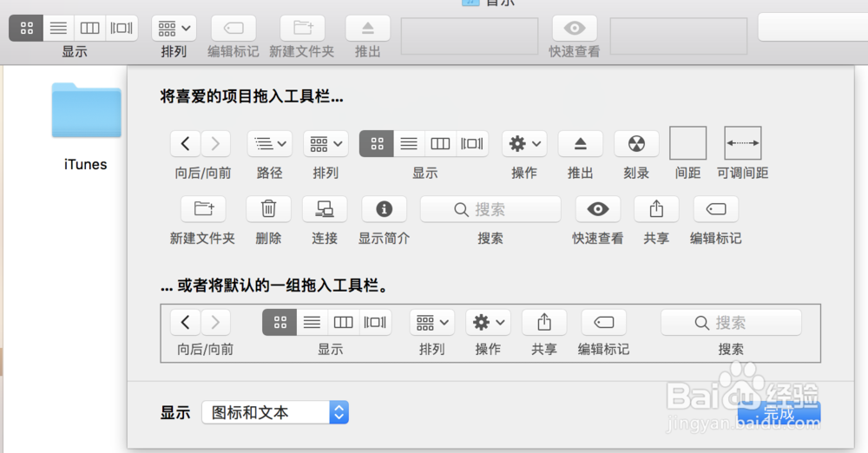Click the 显示简介 info icon

pos(385,209)
